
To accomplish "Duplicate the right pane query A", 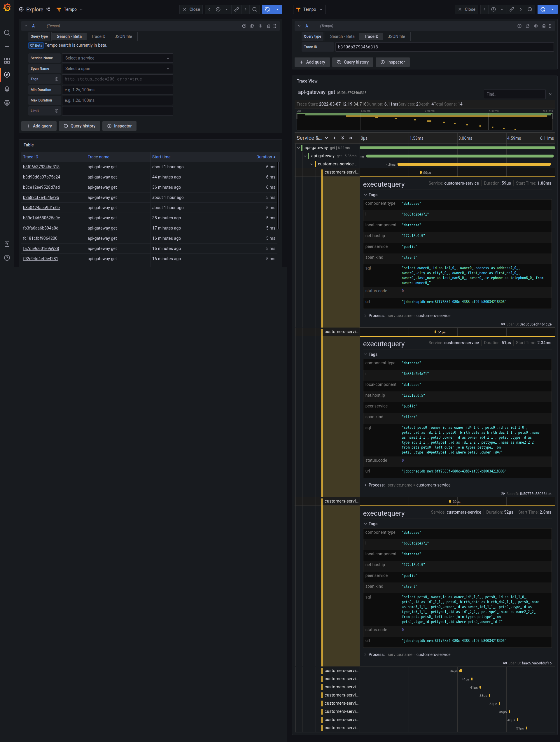I will click(527, 26).
